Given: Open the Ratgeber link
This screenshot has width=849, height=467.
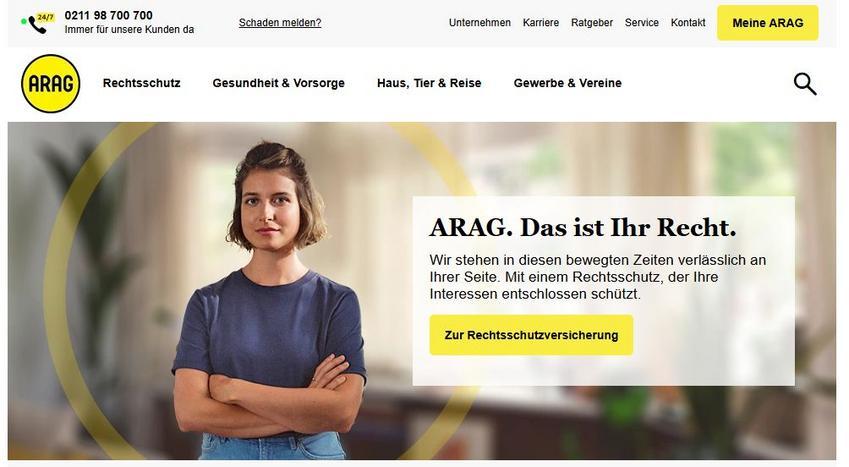Looking at the screenshot, I should pos(592,23).
